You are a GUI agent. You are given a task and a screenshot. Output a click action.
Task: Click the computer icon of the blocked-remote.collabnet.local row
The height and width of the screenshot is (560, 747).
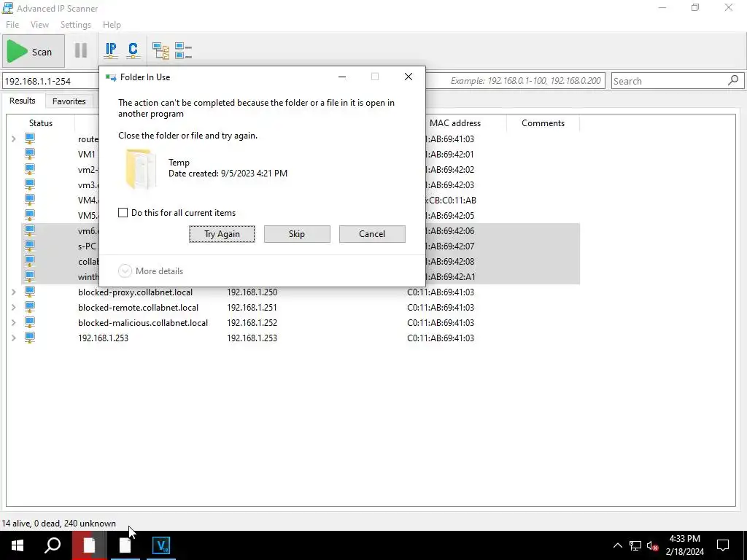point(29,307)
